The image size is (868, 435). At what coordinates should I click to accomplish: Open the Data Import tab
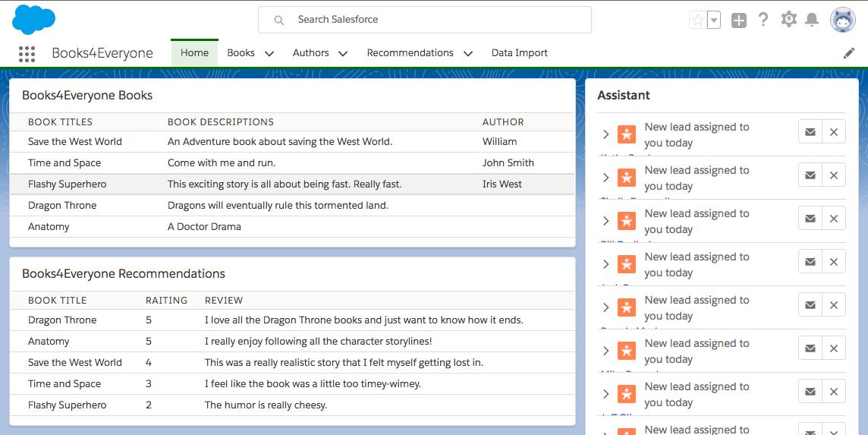point(519,52)
